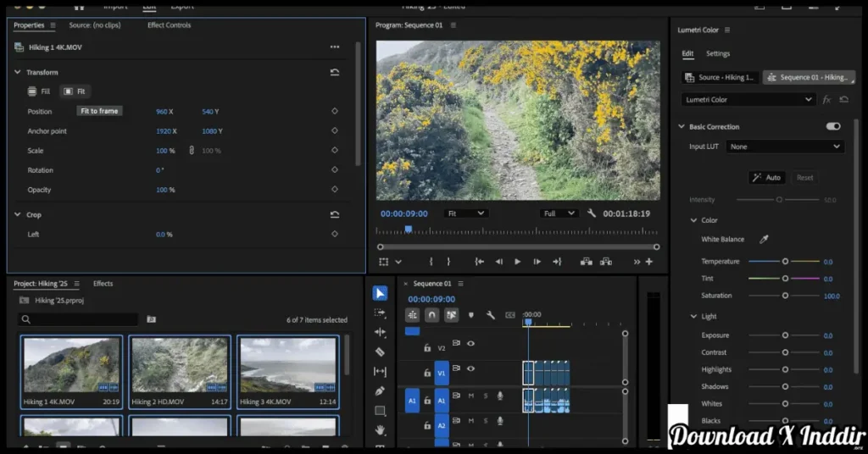This screenshot has width=868, height=454.
Task: Solo the A1 audio track
Action: [x=486, y=396]
